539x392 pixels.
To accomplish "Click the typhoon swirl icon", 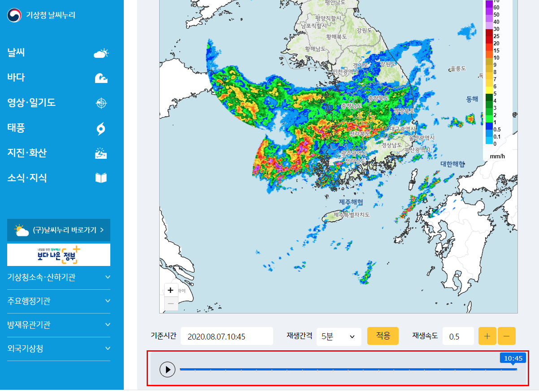I will [101, 129].
